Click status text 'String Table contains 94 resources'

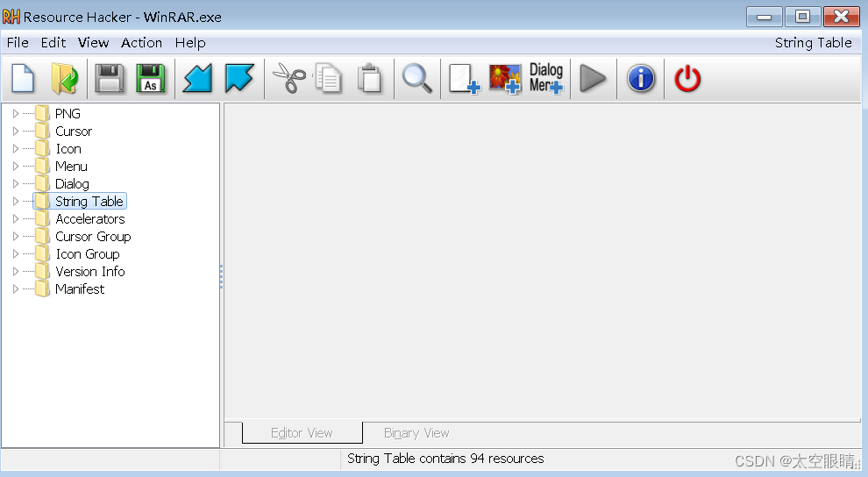pyautogui.click(x=445, y=459)
